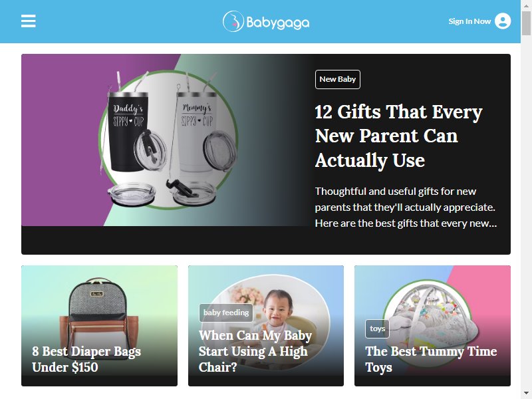Select the toys category tag
532x399 pixels.
(377, 329)
